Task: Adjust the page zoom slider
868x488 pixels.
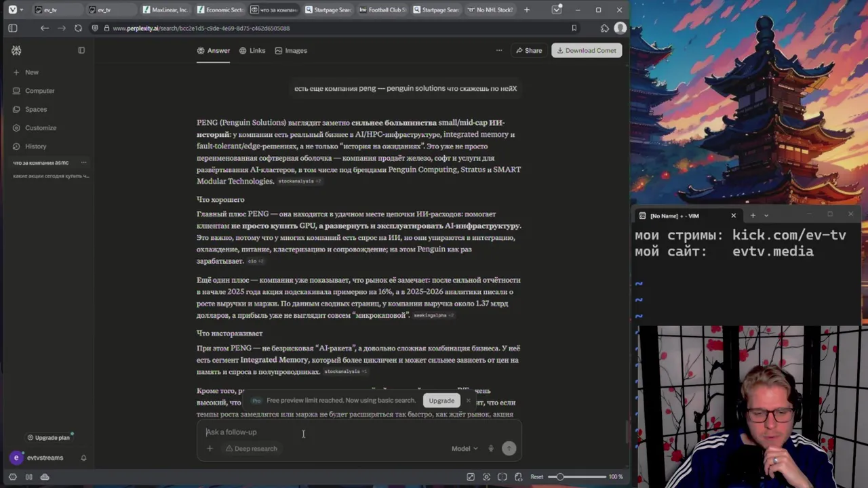Action: (576, 477)
